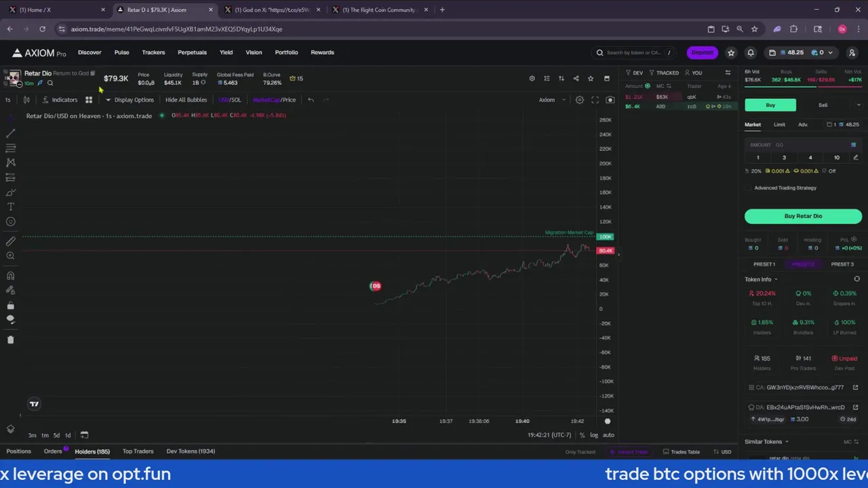Click the DS bubble marker on the chart

(x=376, y=286)
